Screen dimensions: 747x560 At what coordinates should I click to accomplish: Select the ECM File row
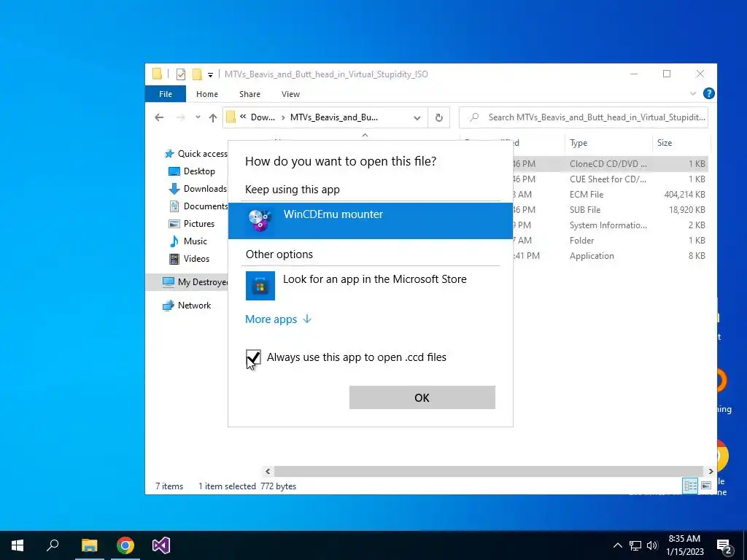point(611,194)
